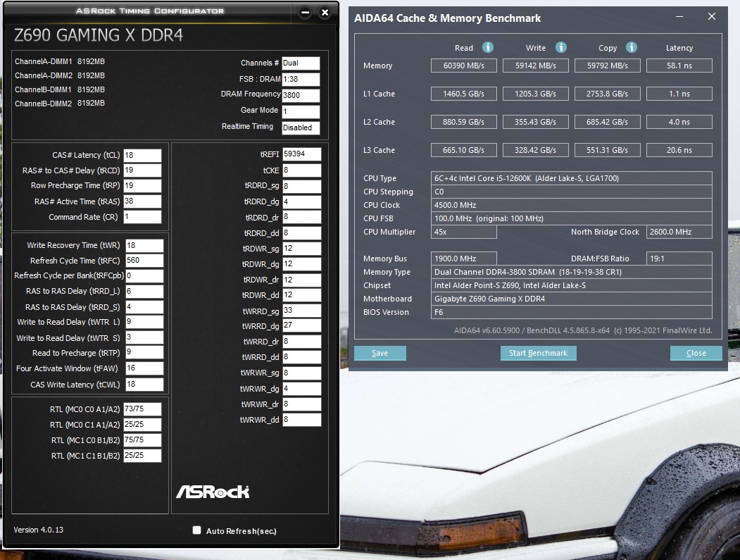This screenshot has width=740, height=560.
Task: Click the Close button in AIDA64
Action: [696, 353]
